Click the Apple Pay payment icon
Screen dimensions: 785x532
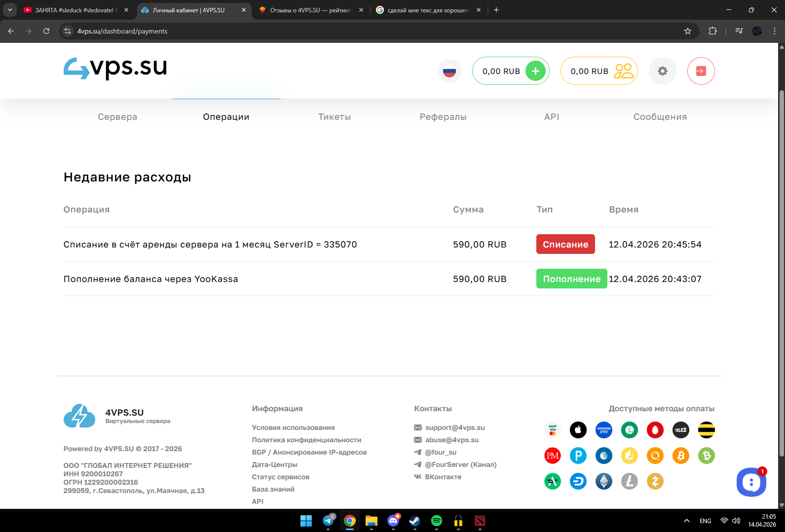(x=578, y=430)
